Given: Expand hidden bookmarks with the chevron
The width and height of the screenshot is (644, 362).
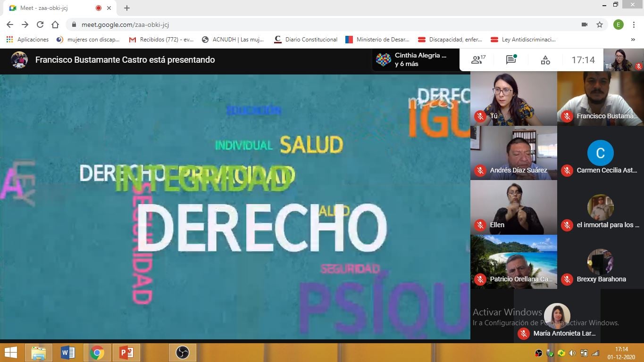Looking at the screenshot, I should tap(633, 40).
